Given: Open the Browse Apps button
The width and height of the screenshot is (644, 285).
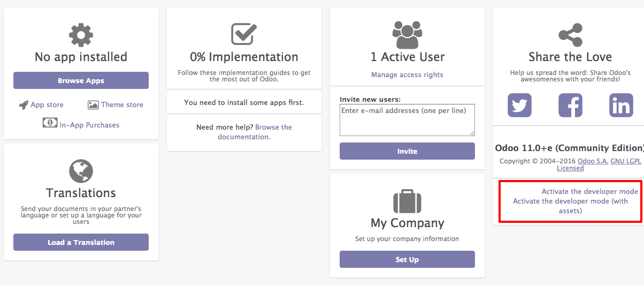Looking at the screenshot, I should click(81, 80).
